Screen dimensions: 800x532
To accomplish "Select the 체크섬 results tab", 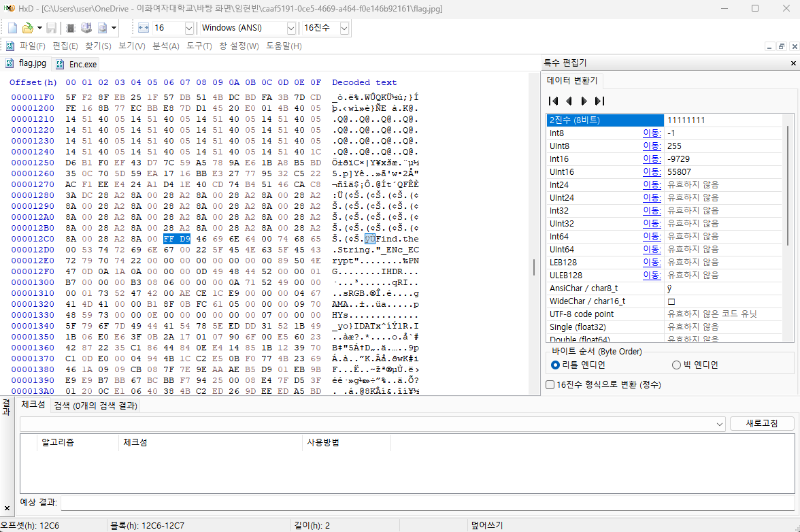I will click(x=33, y=405).
